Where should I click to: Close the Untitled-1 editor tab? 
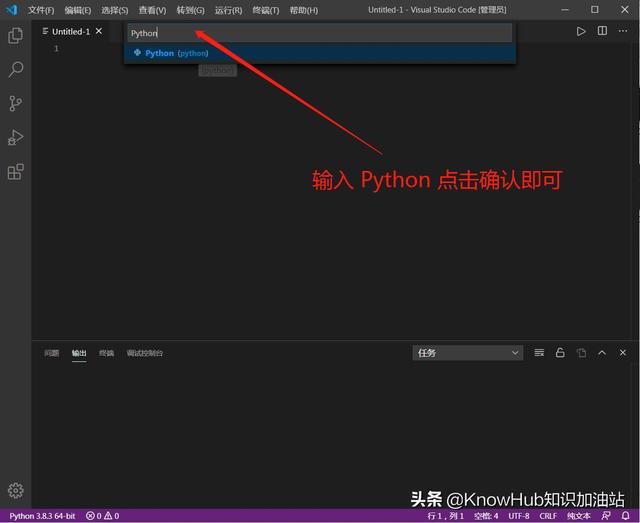coord(99,31)
